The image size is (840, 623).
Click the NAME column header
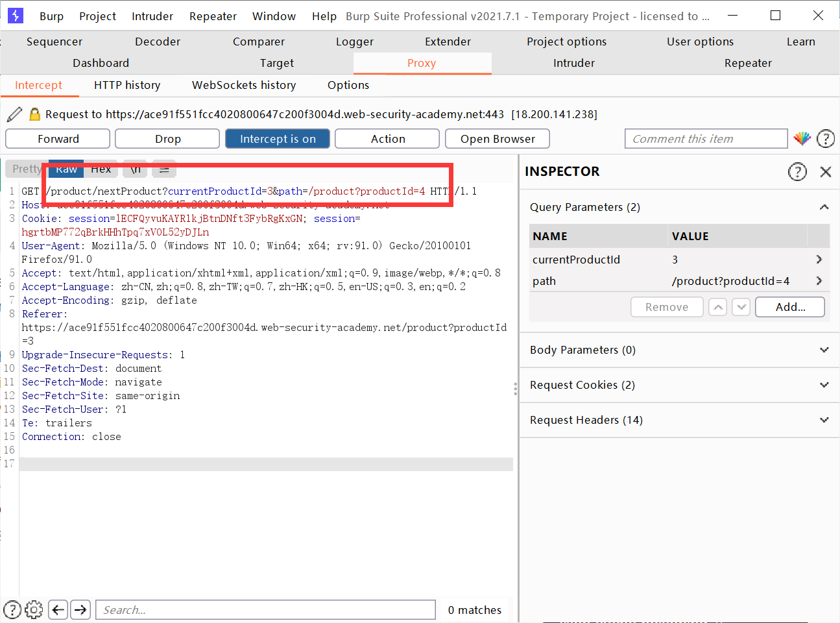[598, 236]
